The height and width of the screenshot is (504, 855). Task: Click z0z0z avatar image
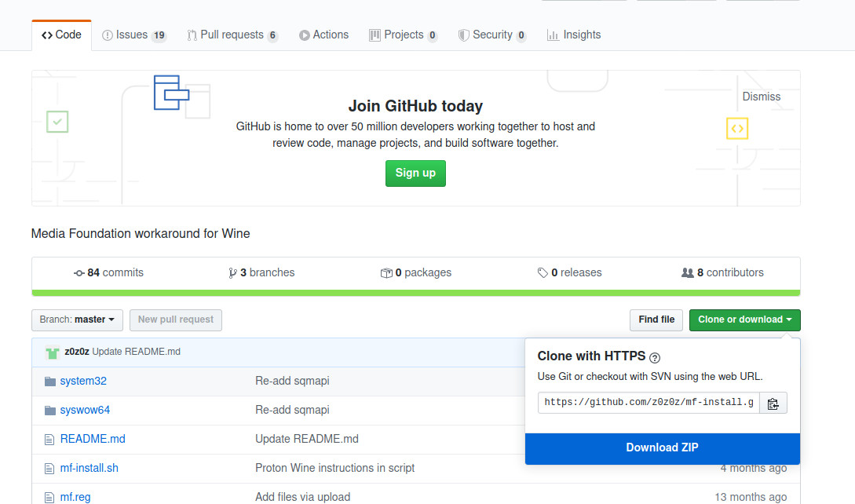(x=53, y=352)
